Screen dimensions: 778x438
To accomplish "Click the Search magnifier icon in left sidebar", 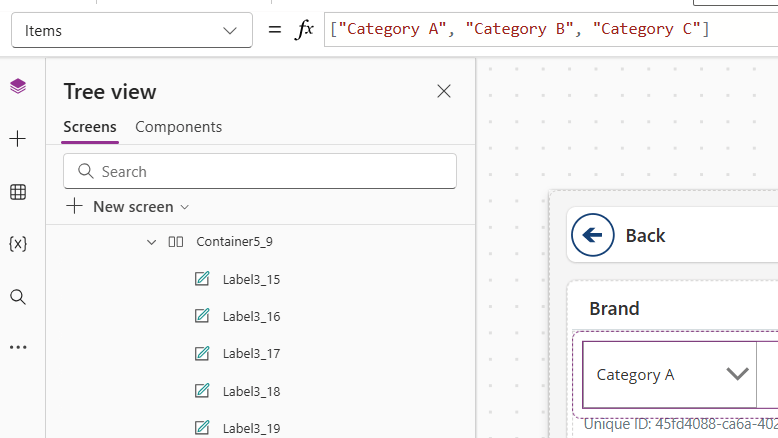I will (17, 297).
